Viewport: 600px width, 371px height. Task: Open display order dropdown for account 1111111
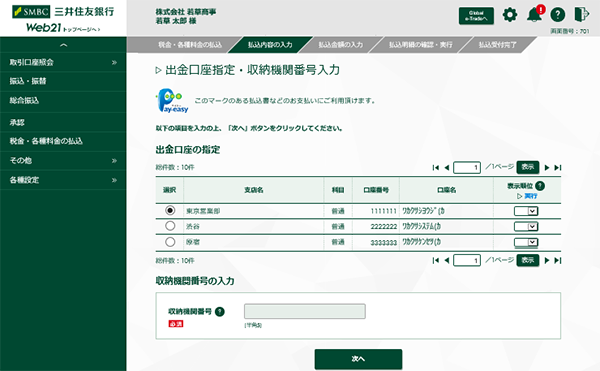click(526, 211)
